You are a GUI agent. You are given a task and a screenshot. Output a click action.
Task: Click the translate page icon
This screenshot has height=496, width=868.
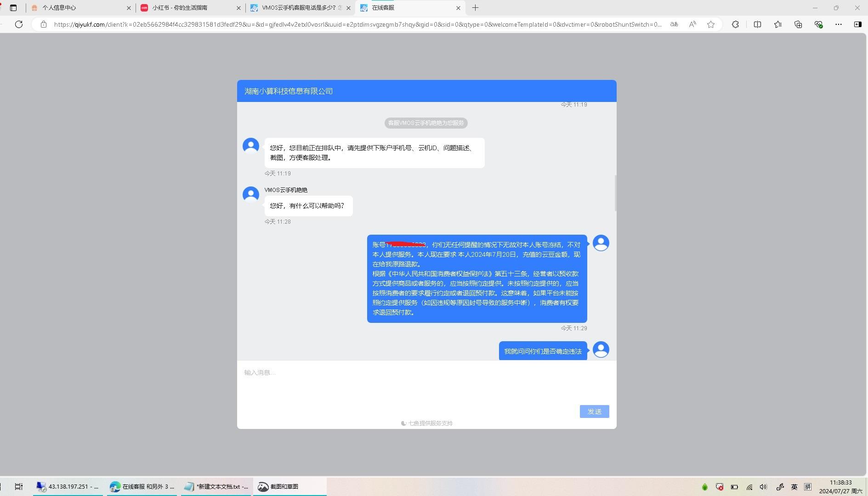click(674, 24)
